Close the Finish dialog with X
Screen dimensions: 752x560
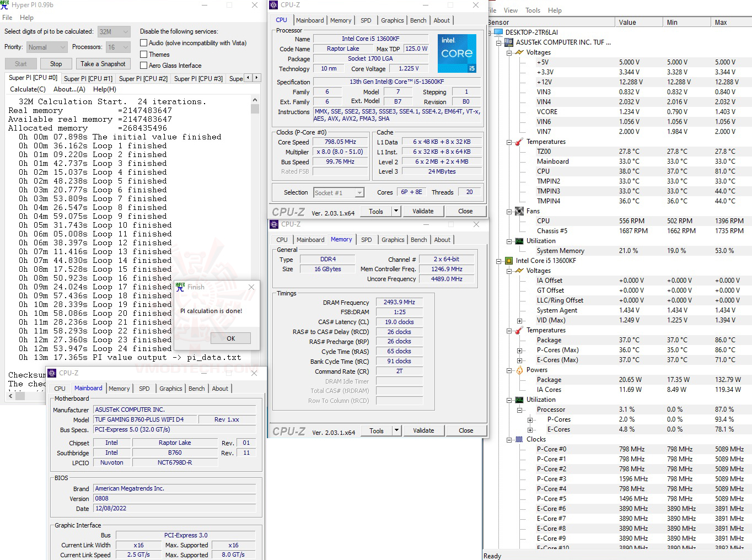(251, 287)
